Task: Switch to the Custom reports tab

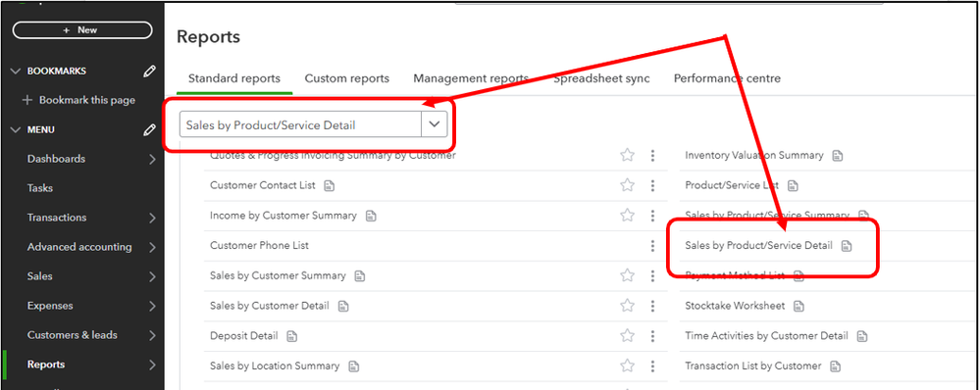Action: (x=347, y=78)
